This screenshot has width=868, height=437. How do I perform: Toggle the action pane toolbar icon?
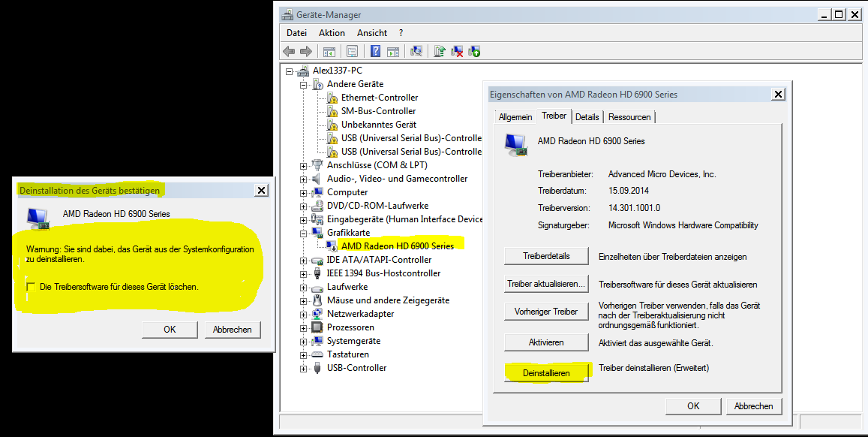393,52
